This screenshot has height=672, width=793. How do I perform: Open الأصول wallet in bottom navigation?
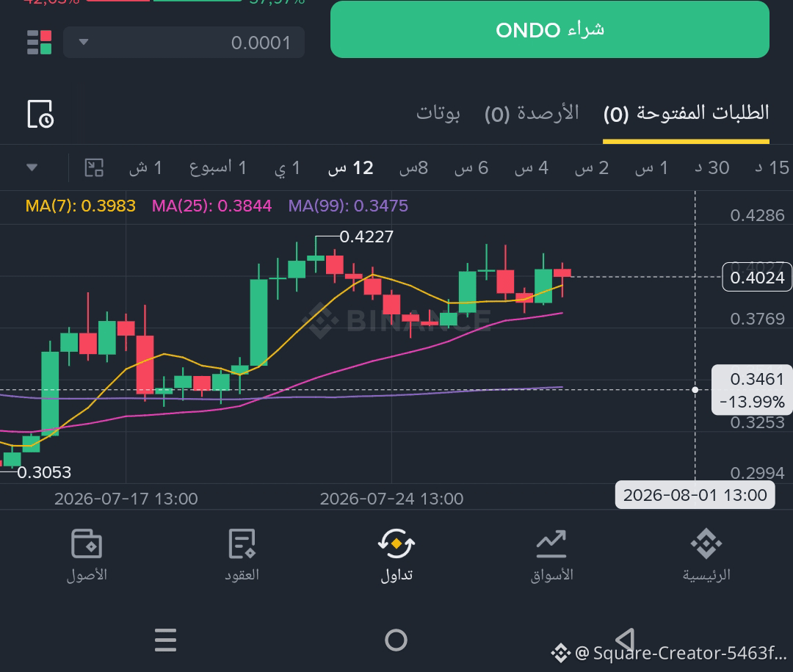click(x=87, y=556)
